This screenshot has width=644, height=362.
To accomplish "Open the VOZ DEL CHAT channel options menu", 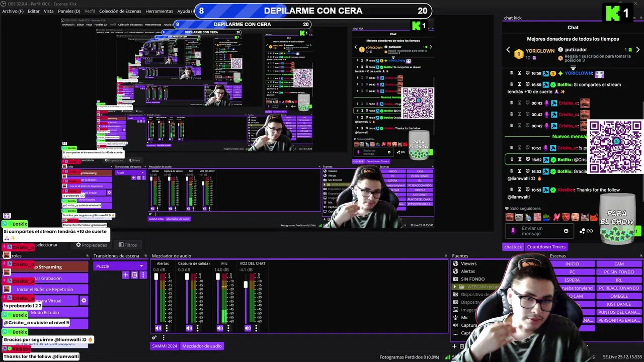I will pos(256,328).
